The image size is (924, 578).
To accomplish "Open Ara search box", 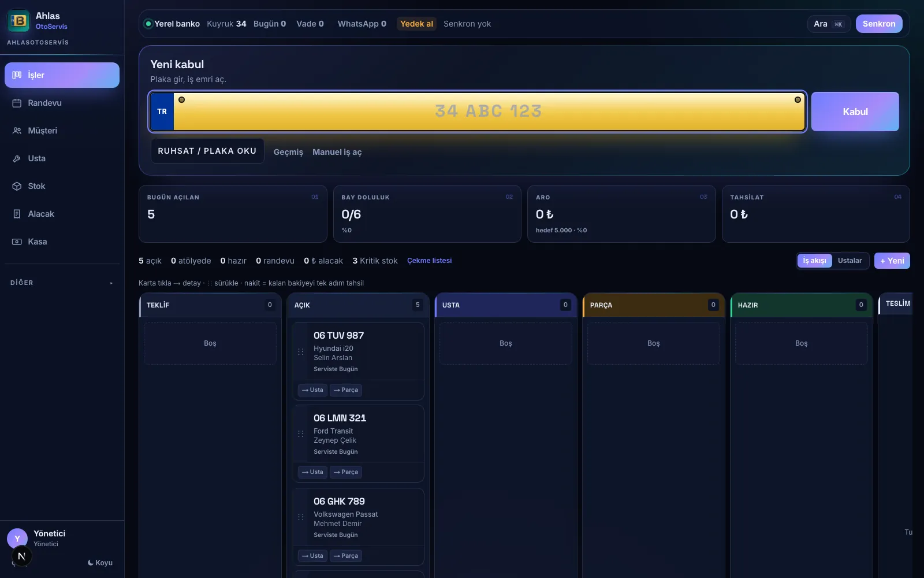I will click(x=829, y=24).
